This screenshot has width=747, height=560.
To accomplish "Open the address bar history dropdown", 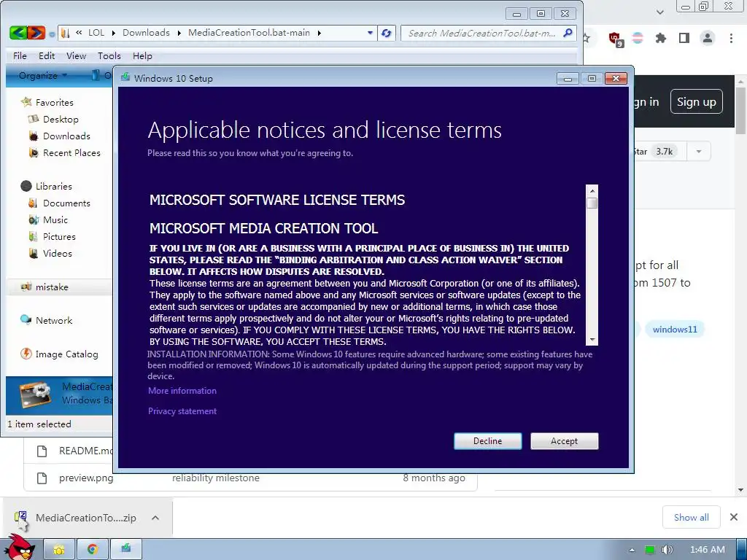I will tap(370, 33).
